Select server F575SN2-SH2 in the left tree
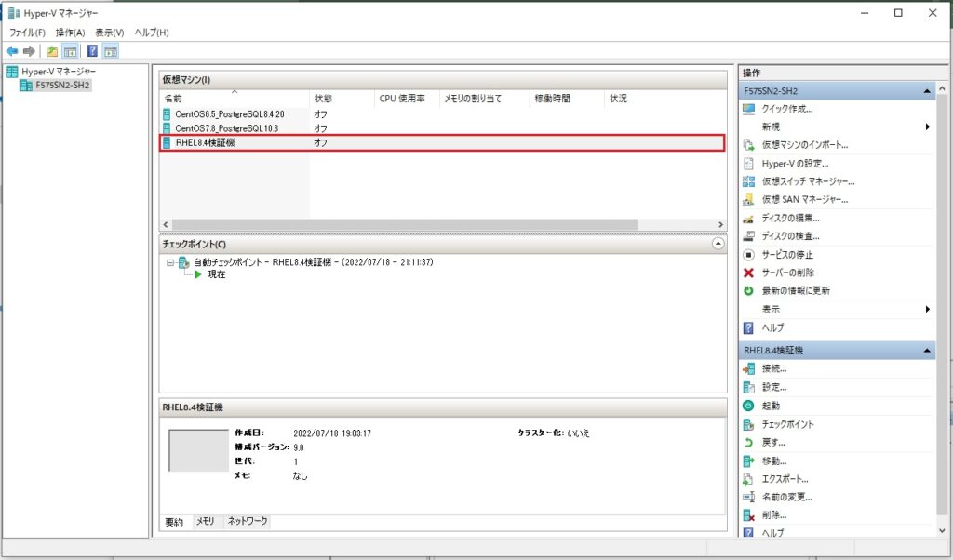The height and width of the screenshot is (560, 953). [62, 86]
